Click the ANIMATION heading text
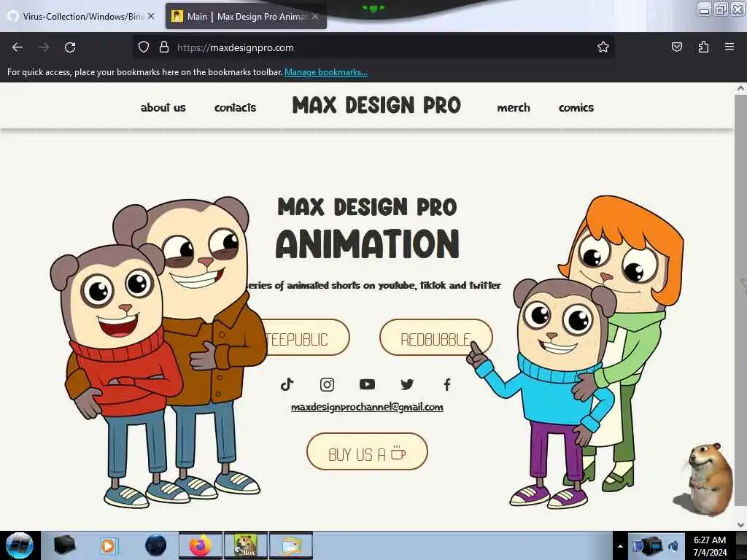The height and width of the screenshot is (560, 747). 368,244
